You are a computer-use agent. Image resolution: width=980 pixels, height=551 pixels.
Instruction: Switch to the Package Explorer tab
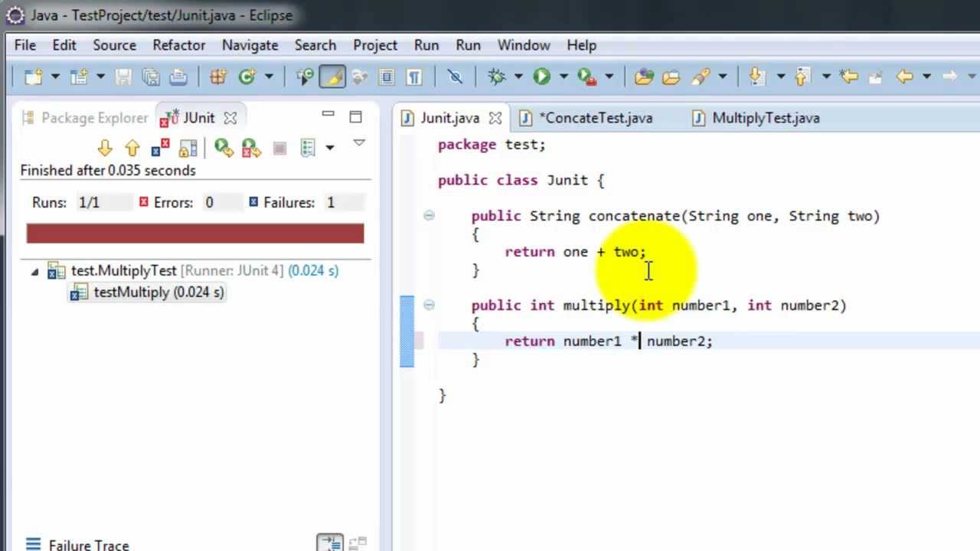tap(85, 118)
